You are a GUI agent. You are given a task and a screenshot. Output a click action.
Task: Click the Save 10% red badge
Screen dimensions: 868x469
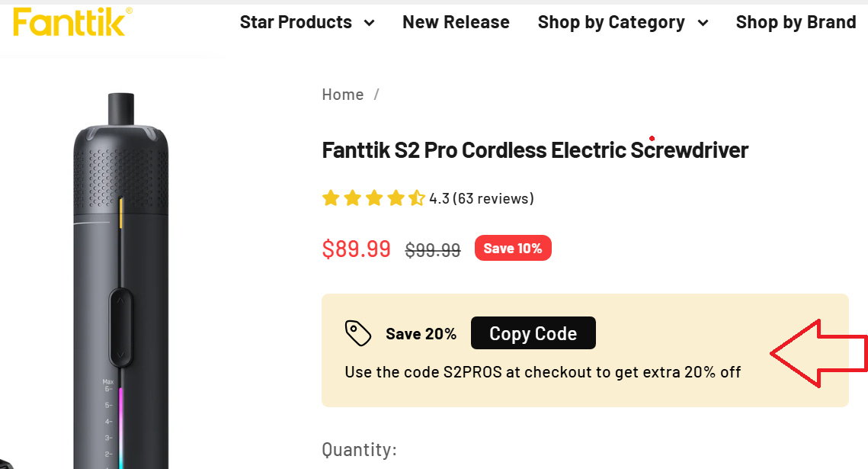[x=513, y=249]
